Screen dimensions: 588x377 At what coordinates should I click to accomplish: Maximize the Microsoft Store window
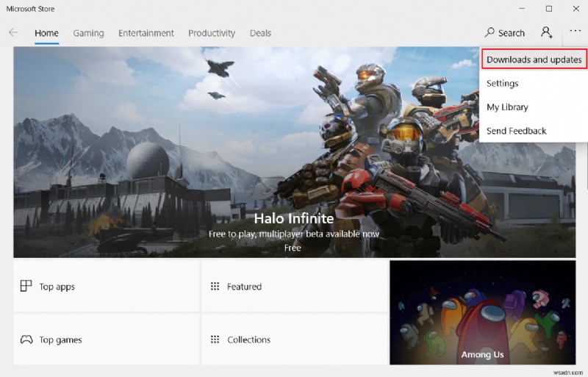pyautogui.click(x=549, y=8)
